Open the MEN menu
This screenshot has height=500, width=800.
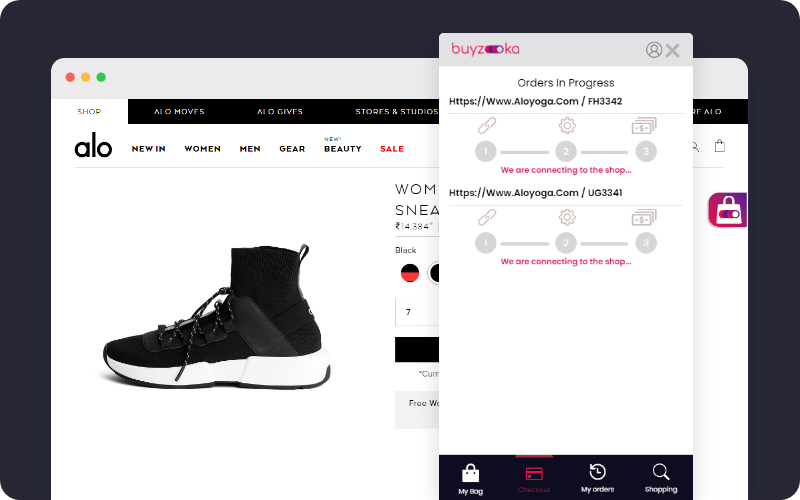tap(250, 149)
